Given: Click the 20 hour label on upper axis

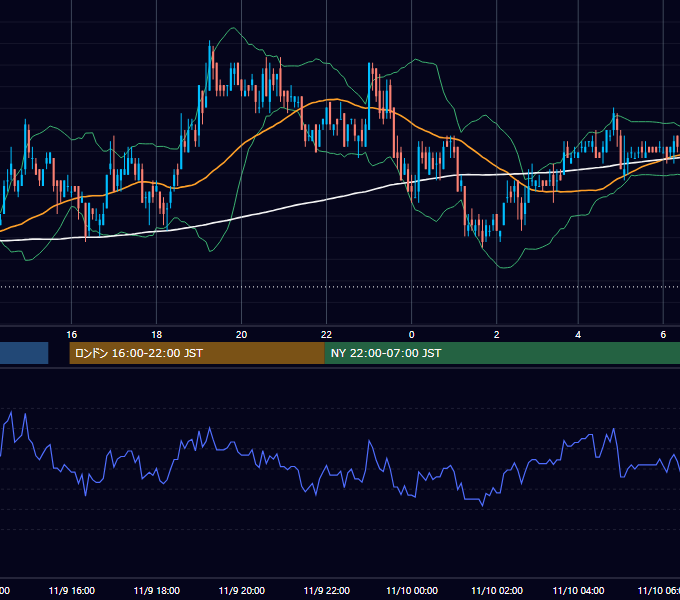Looking at the screenshot, I should pyautogui.click(x=242, y=335).
